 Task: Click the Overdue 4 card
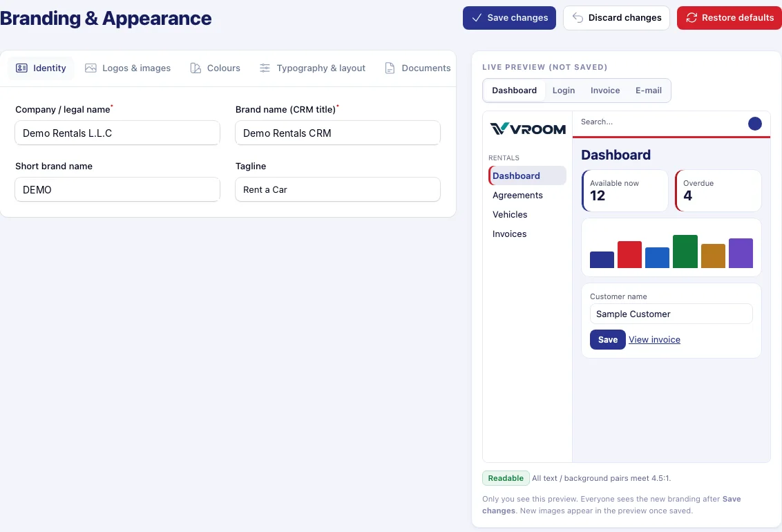coord(718,191)
